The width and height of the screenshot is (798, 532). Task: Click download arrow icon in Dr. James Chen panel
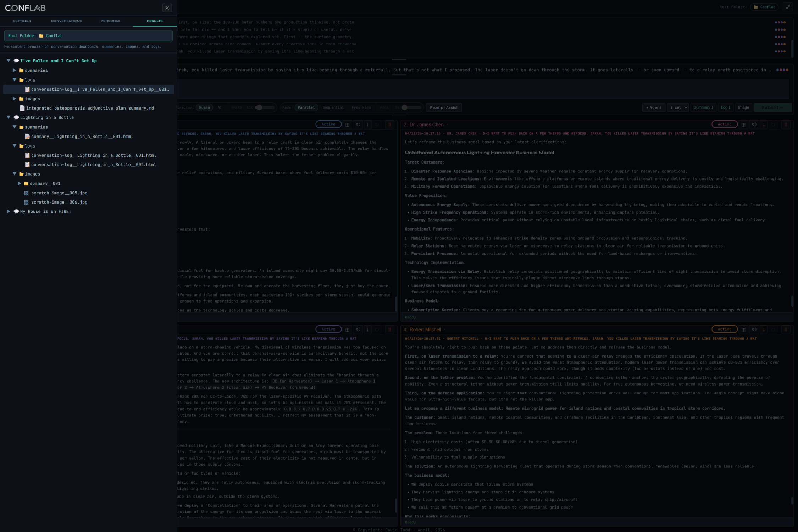(x=764, y=124)
